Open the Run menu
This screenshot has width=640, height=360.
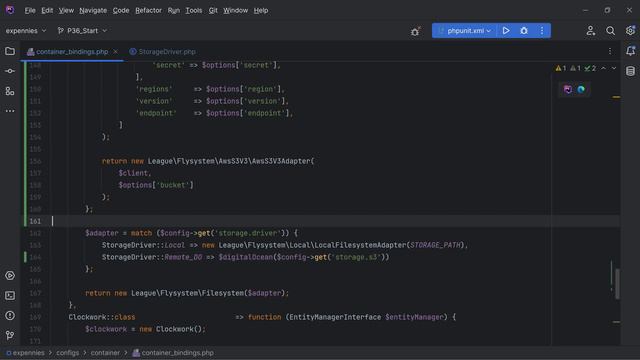click(173, 10)
